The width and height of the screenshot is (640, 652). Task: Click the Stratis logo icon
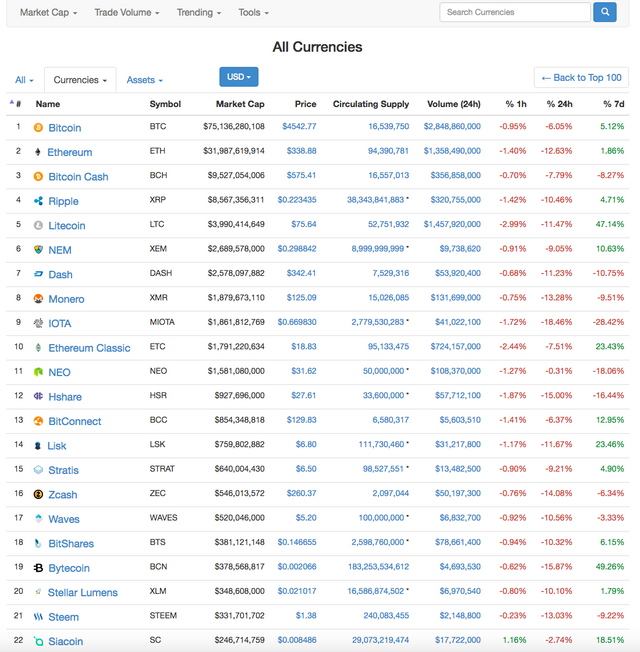pos(38,470)
